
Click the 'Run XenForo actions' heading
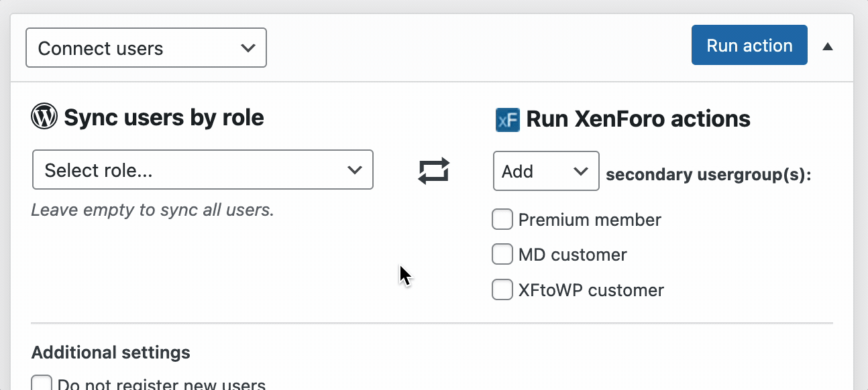tap(638, 119)
